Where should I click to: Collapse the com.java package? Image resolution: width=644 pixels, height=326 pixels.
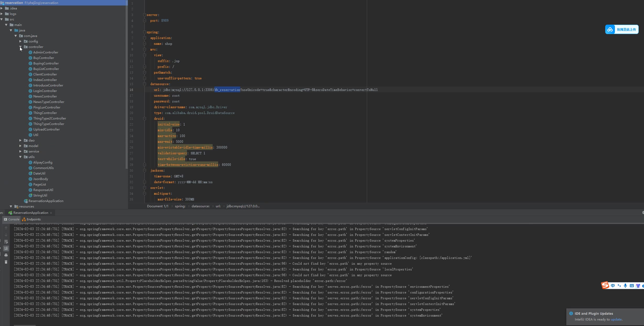[x=15, y=36]
